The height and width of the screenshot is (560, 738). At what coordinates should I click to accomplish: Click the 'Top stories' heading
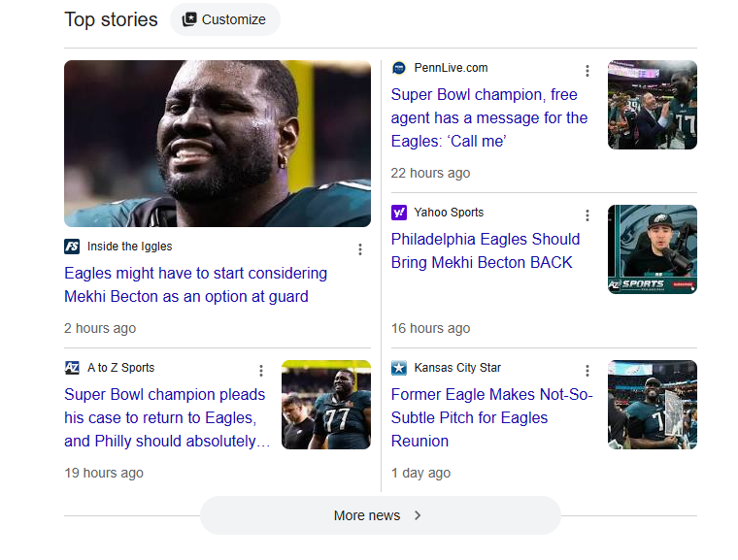click(x=111, y=19)
